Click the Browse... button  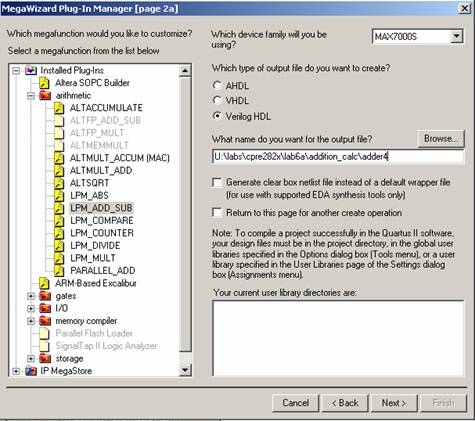[441, 139]
